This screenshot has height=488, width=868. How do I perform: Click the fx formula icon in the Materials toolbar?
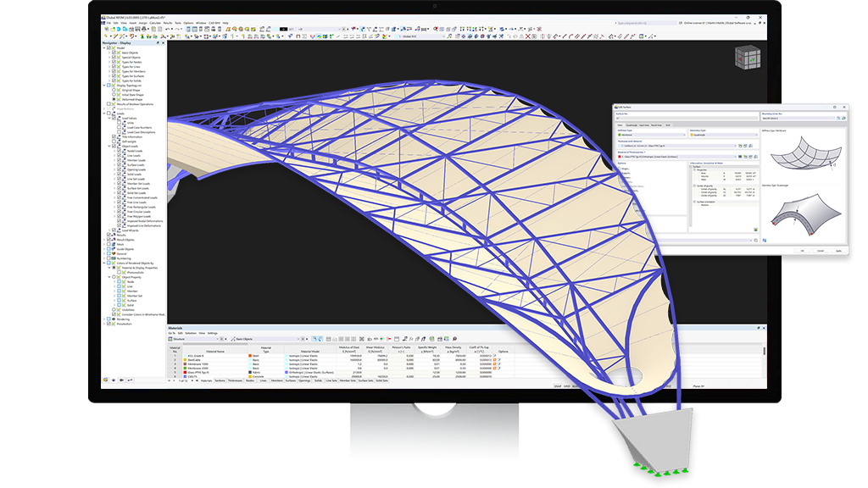pyautogui.click(x=411, y=339)
